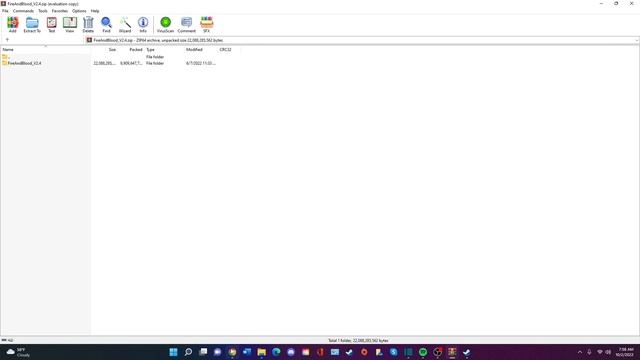Click 'File folder' type of FireAndBlood_V2.4 row
Viewport: 640px width, 360px height.
pos(155,63)
